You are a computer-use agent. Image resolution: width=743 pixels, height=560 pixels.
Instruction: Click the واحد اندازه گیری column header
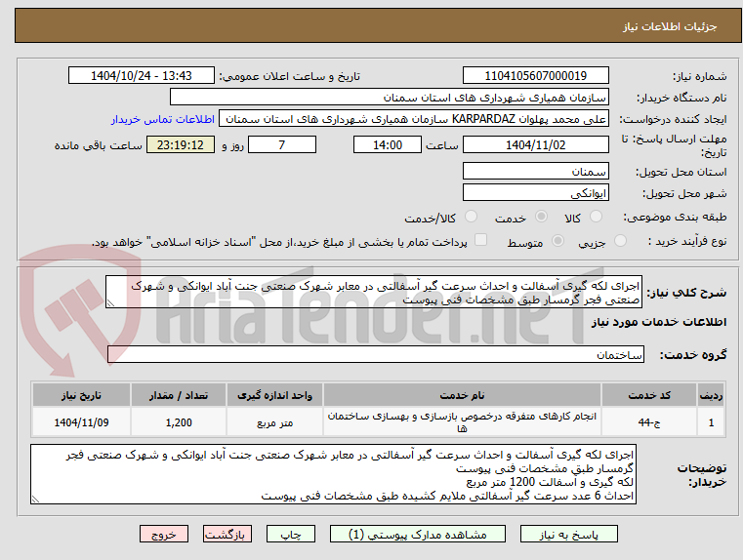[x=274, y=395]
